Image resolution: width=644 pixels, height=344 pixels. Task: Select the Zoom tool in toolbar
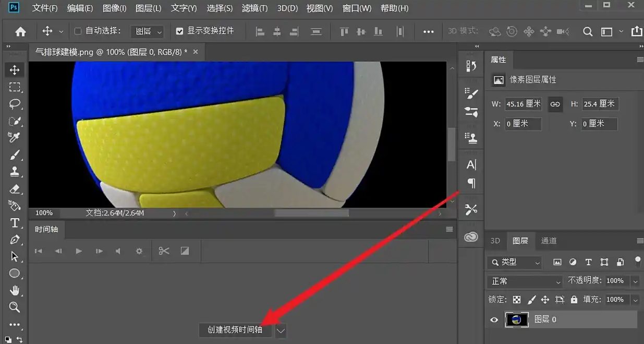point(15,307)
